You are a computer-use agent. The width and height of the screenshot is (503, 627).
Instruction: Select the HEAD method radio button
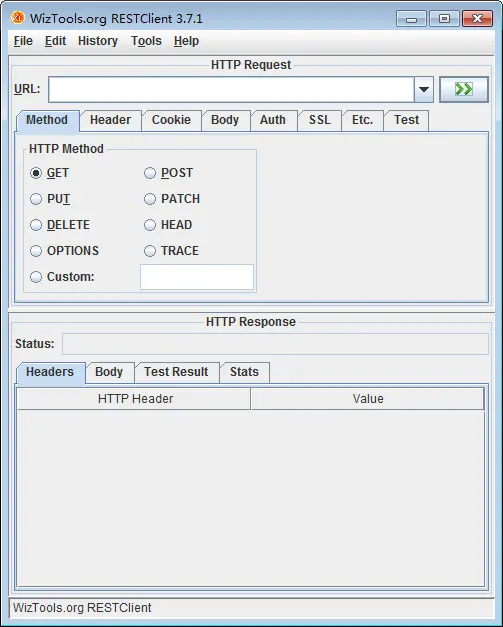pos(150,225)
